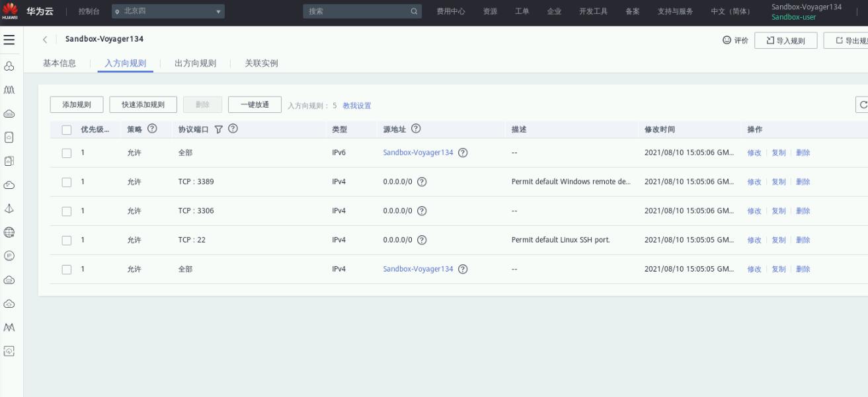Click the 修改时间 column header
The image size is (868, 397).
[x=660, y=129]
